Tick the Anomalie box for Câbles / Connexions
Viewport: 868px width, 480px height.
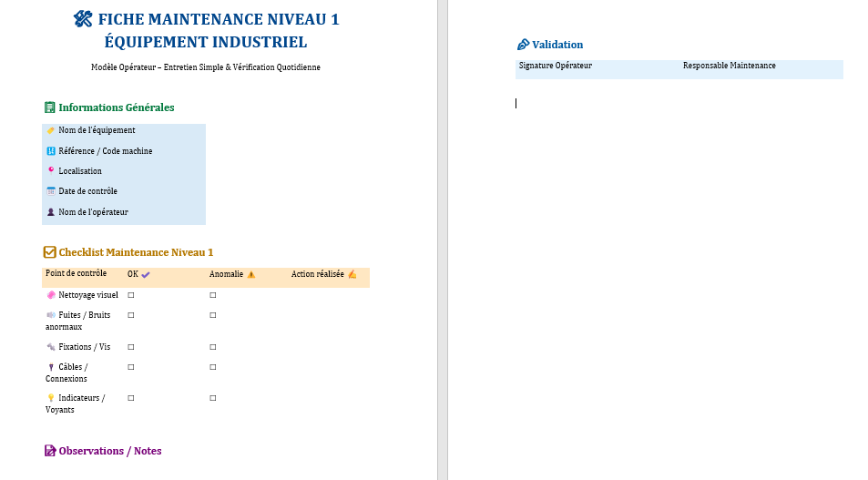pos(213,367)
